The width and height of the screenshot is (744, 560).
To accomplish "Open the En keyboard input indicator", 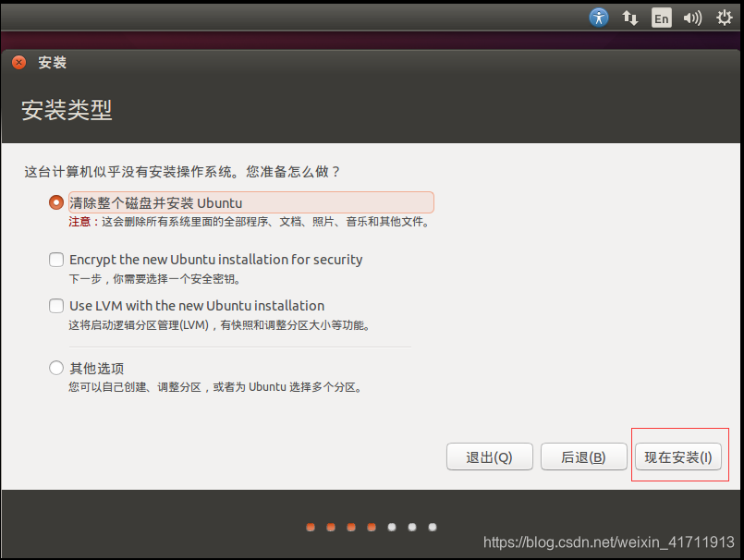I will point(662,18).
